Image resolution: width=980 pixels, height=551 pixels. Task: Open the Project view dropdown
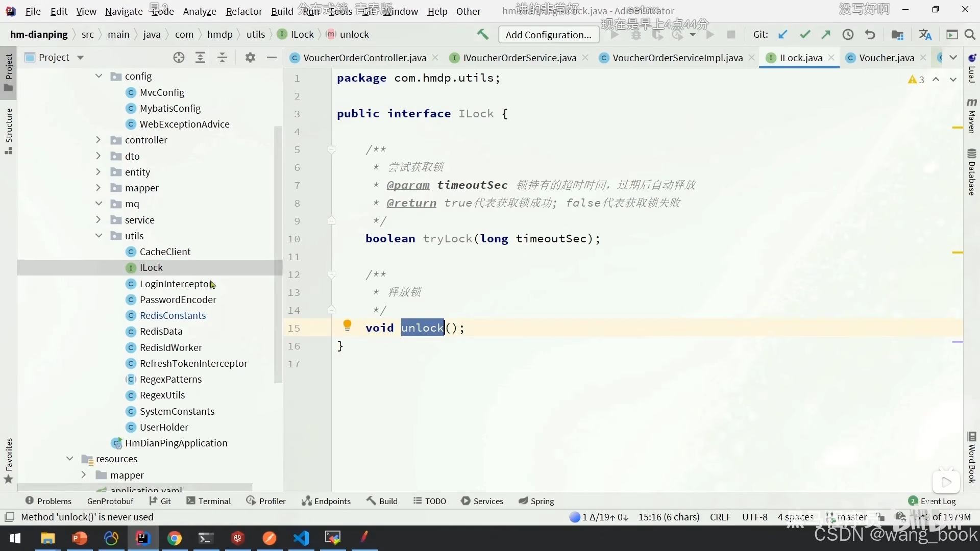[x=80, y=58]
